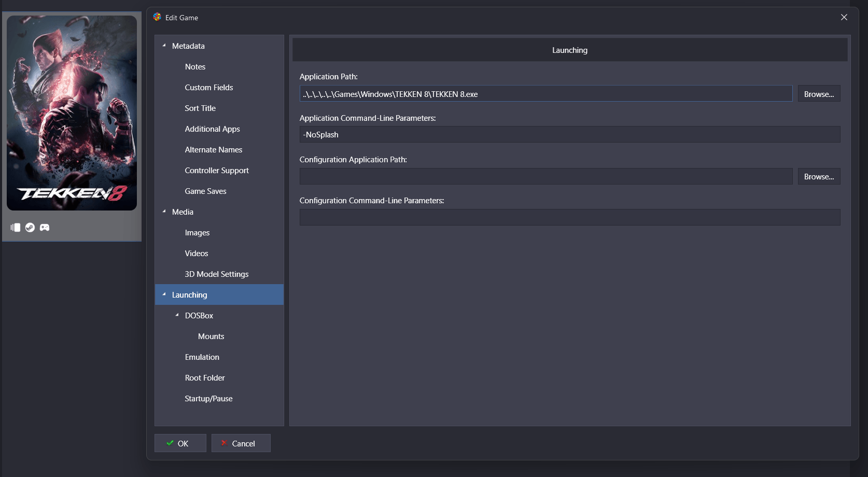Browse for the configuration application path
Screen dimensions: 868x477
pos(819,176)
